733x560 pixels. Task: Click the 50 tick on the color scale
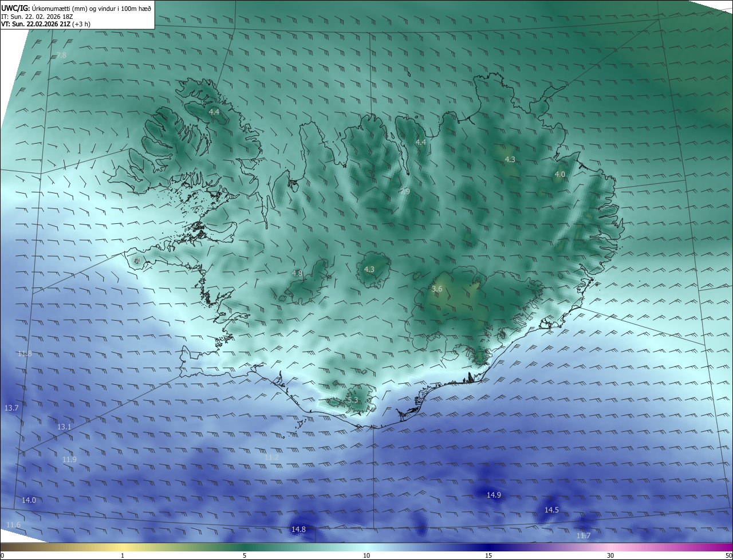728,555
